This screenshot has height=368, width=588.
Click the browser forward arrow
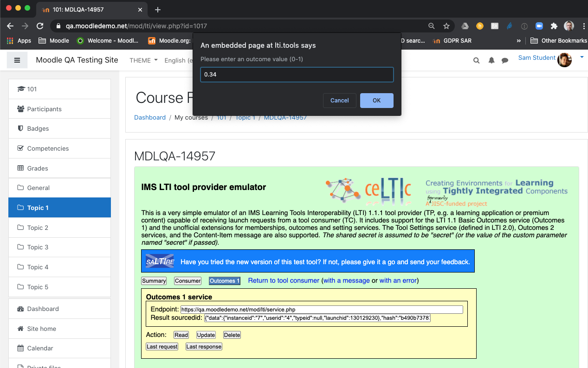[x=25, y=26]
